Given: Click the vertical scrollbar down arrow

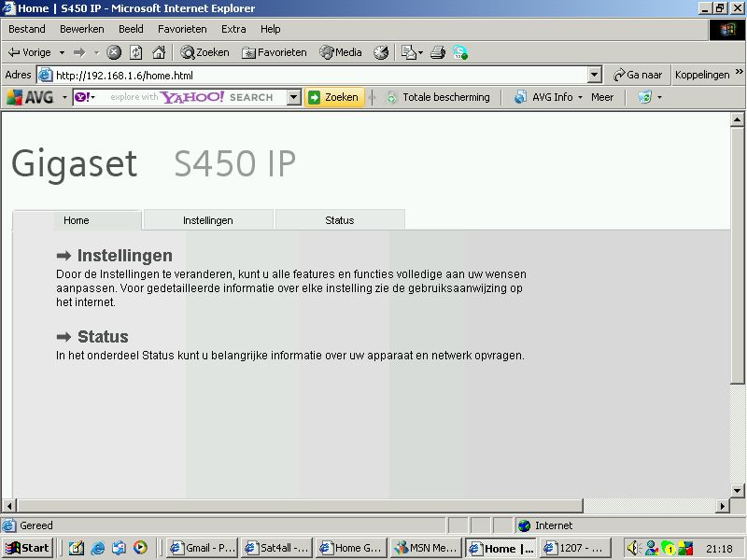Looking at the screenshot, I should (738, 491).
